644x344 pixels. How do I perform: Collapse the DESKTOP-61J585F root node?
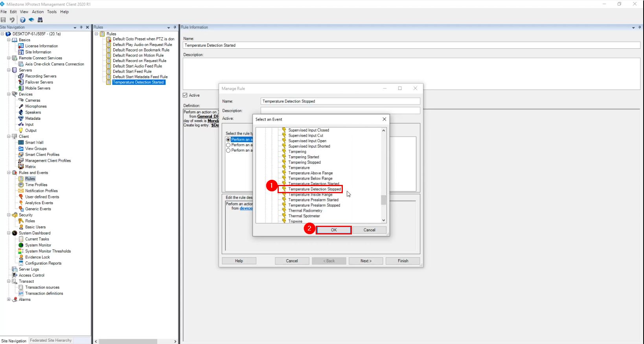[x=2, y=34]
